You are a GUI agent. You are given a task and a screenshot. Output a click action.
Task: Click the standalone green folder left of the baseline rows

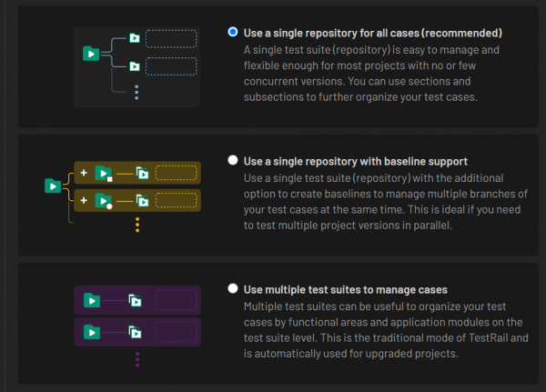(53, 186)
